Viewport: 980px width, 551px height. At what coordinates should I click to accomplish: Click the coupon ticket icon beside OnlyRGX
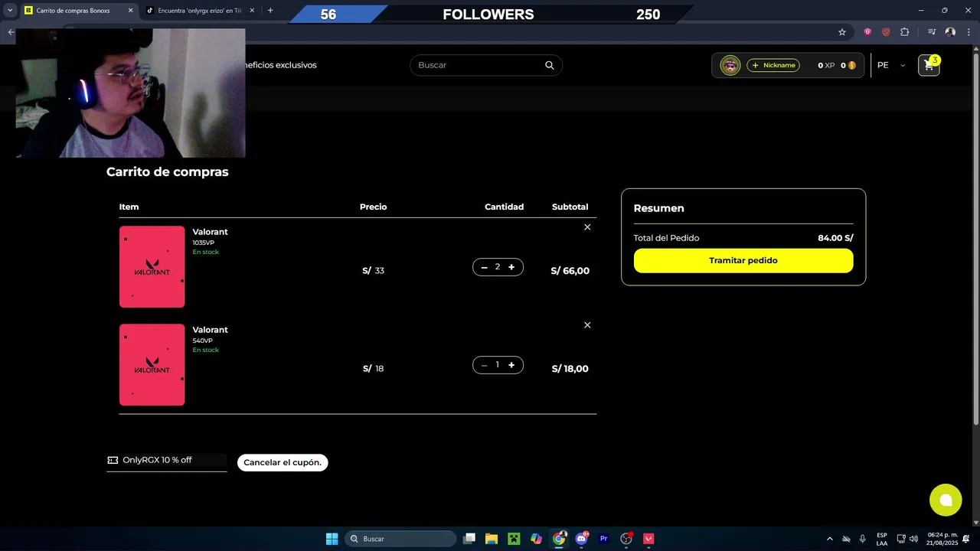113,460
